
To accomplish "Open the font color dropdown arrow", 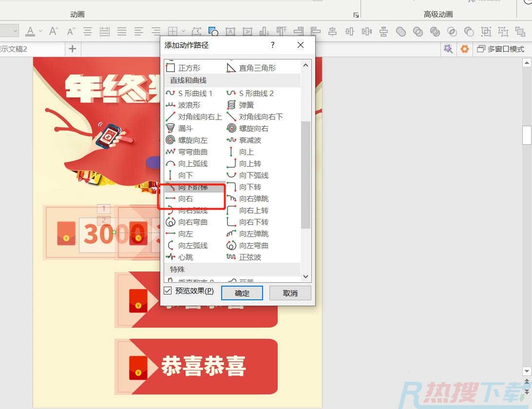I will pyautogui.click(x=40, y=31).
